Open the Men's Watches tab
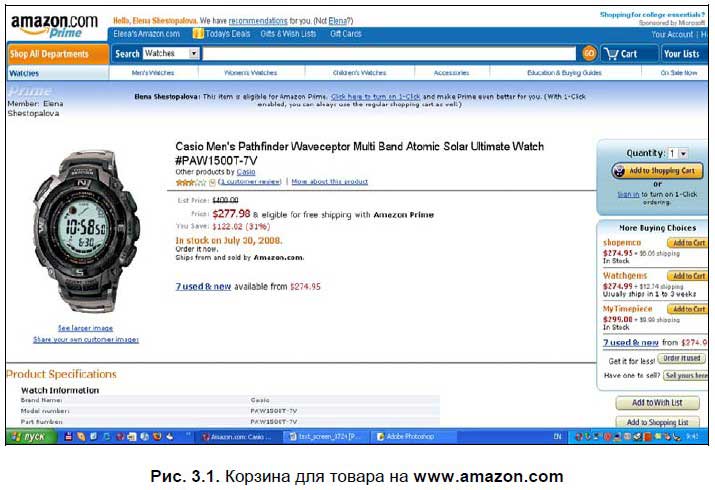715x490 pixels. tap(153, 73)
